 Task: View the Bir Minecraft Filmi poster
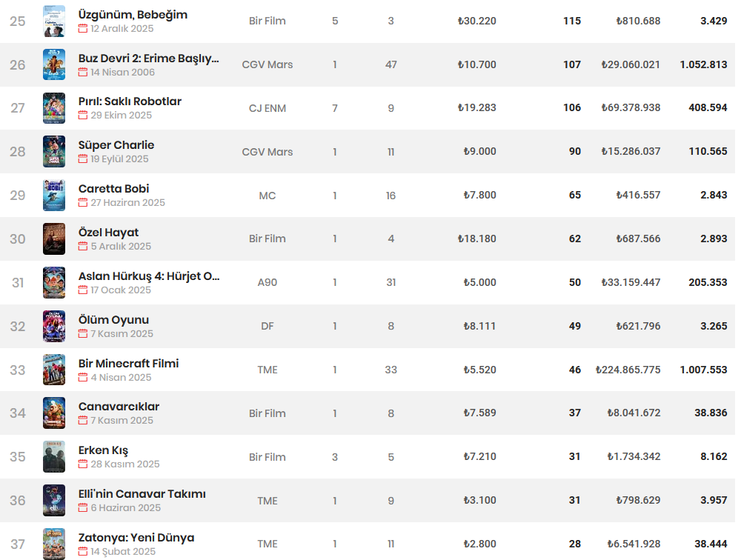[54, 370]
